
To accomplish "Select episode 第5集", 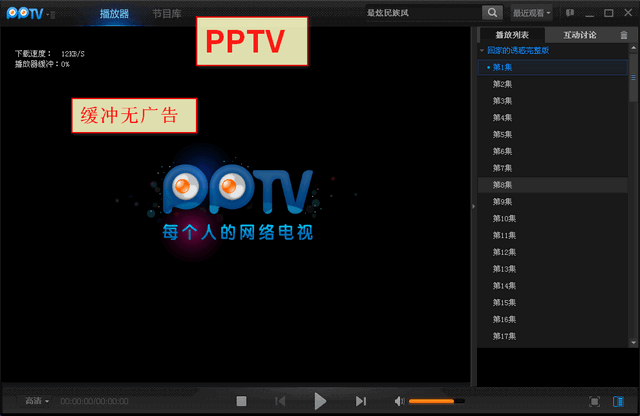I will (553, 134).
